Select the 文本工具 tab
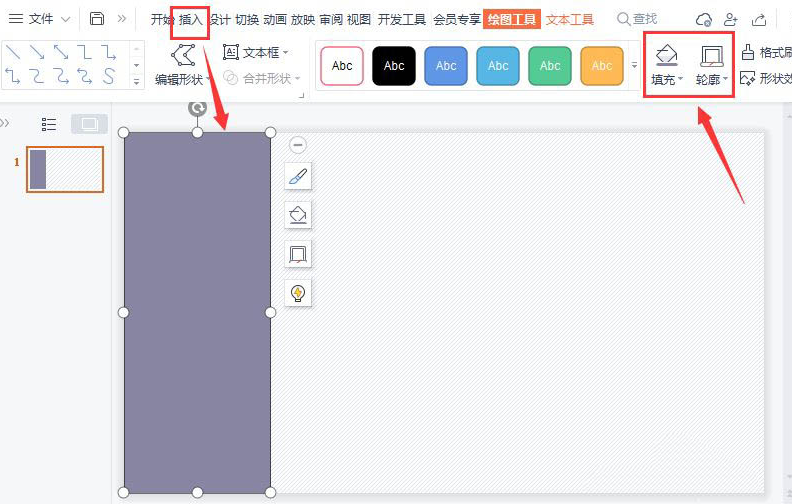 pos(570,20)
